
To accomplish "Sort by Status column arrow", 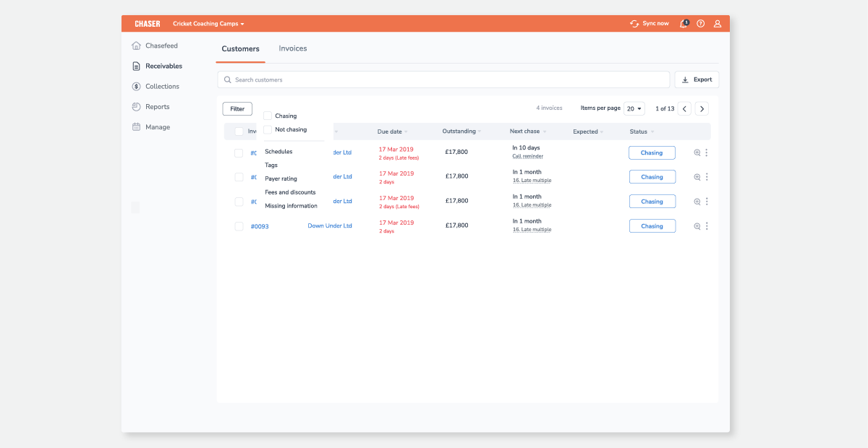I will click(x=652, y=132).
